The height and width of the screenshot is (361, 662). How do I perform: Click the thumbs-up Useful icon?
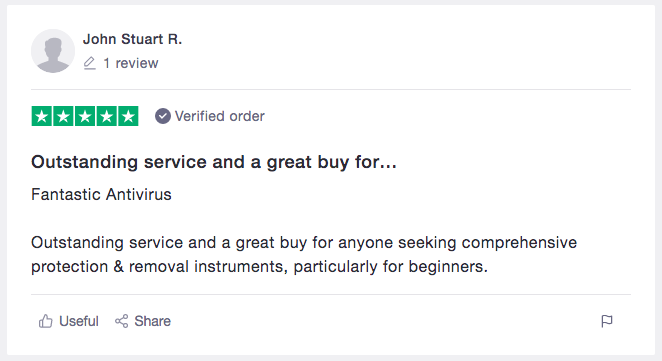[46, 321]
